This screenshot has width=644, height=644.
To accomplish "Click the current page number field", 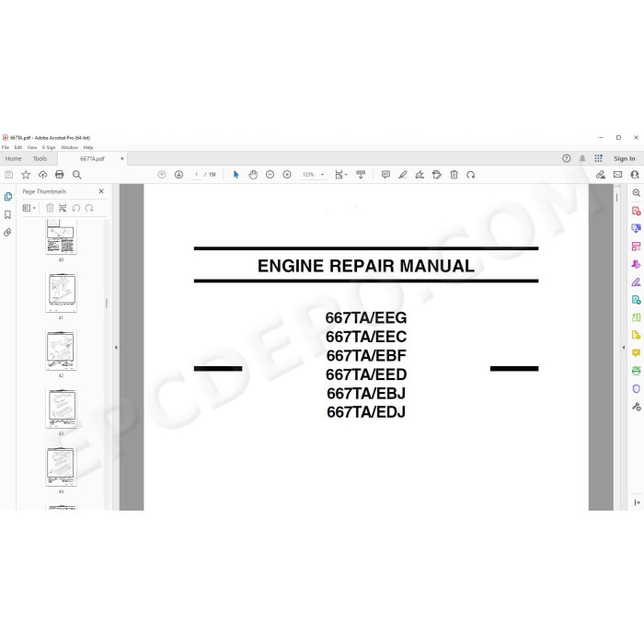I will (x=197, y=175).
